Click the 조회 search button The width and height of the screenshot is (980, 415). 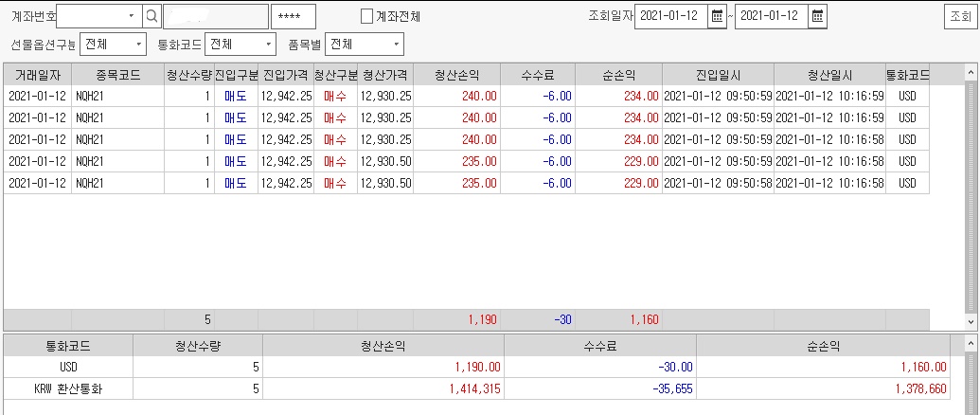click(960, 17)
